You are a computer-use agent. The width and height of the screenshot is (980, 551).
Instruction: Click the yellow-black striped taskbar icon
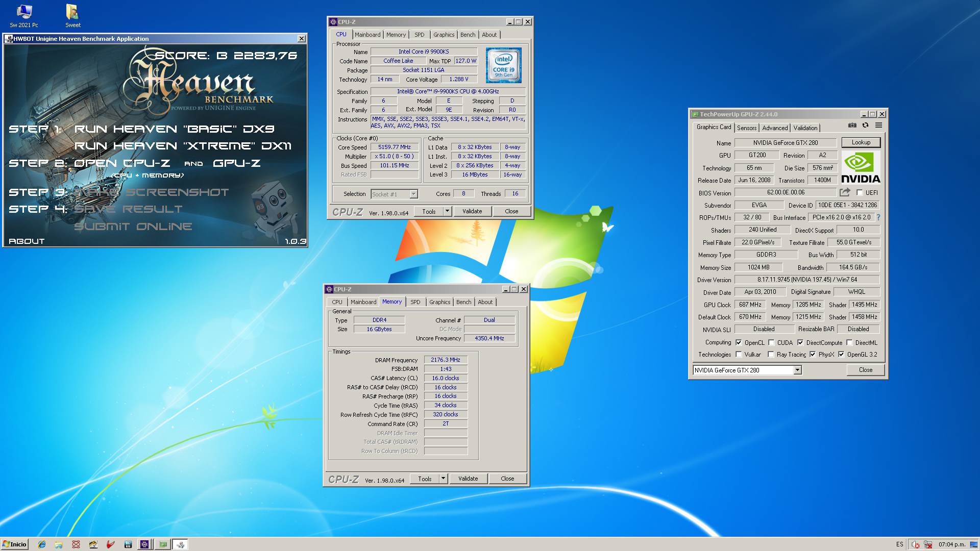[x=93, y=544]
